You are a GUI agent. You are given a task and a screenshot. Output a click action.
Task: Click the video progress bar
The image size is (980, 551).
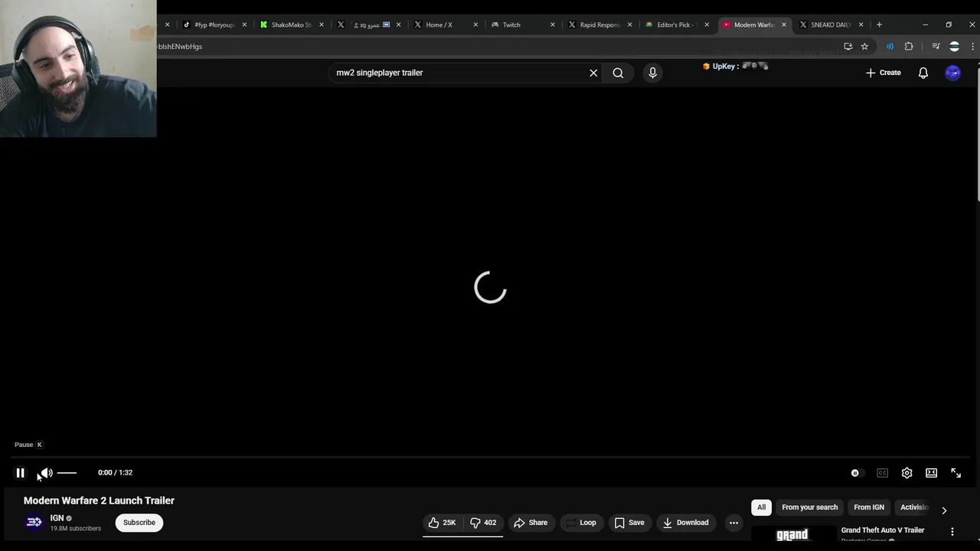pos(490,458)
